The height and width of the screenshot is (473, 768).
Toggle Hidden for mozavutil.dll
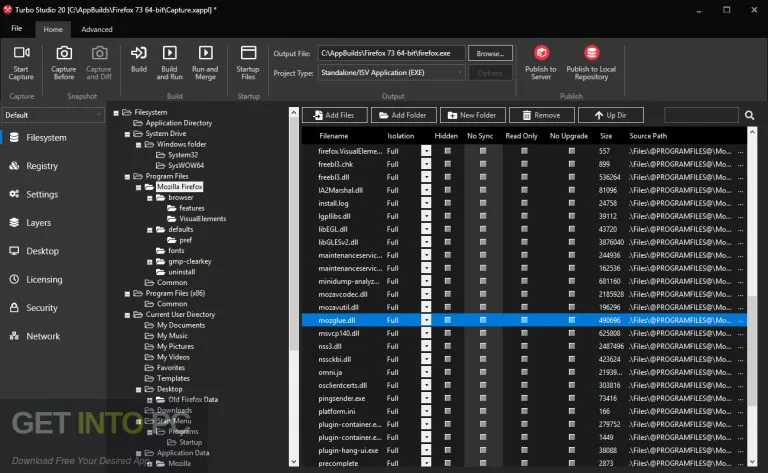[448, 307]
